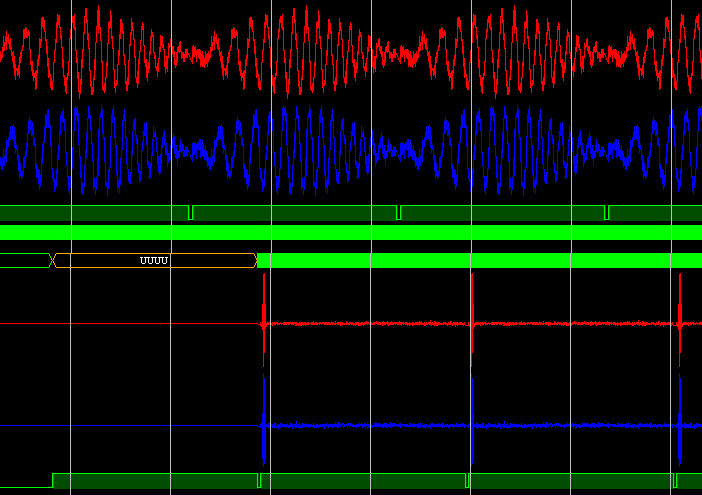Click the top red analog waveform trace
The image size is (702, 495).
pyautogui.click(x=351, y=51)
